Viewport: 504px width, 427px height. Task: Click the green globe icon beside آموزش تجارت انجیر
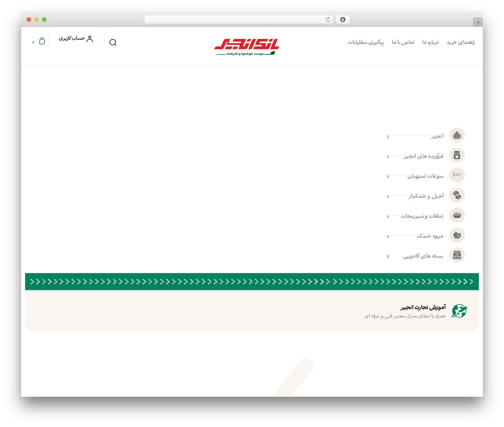click(x=459, y=311)
